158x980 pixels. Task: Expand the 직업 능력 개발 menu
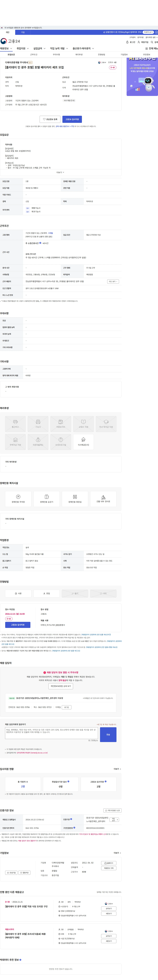pyautogui.click(x=59, y=49)
